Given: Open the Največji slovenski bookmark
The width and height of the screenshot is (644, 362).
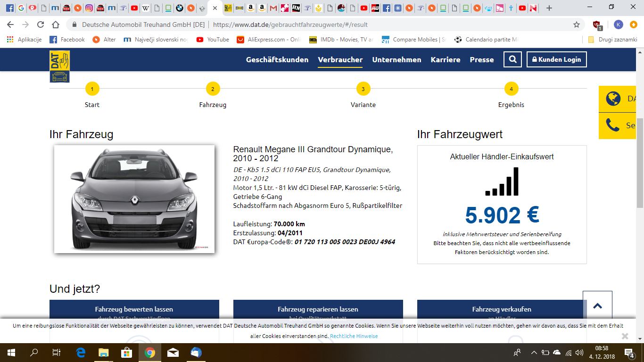Looking at the screenshot, I should click(x=156, y=40).
